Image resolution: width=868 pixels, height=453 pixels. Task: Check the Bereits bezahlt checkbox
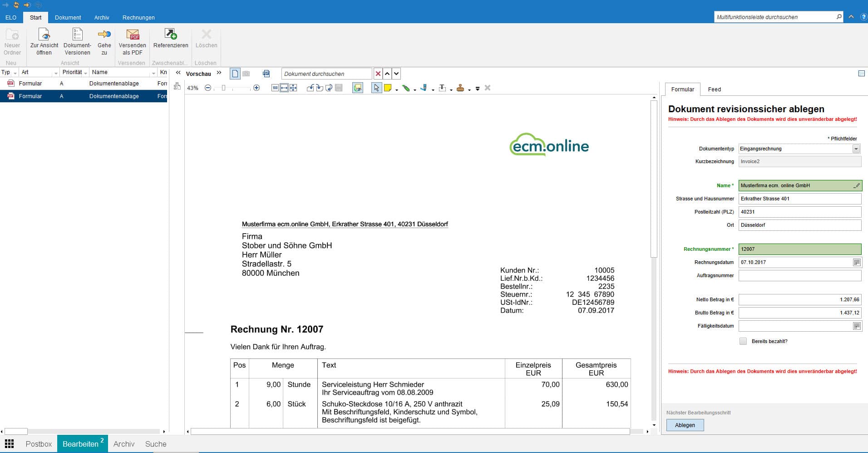(x=743, y=341)
